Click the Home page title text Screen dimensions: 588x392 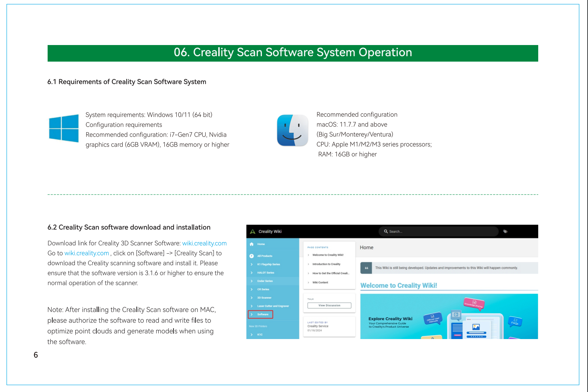pos(367,248)
